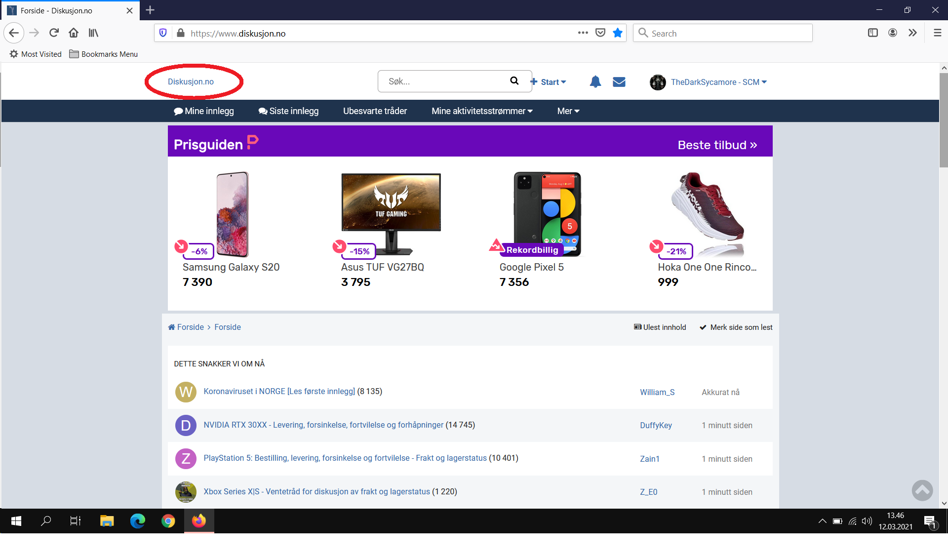Image resolution: width=948 pixels, height=560 pixels.
Task: Open Most Visited bookmarks folder
Action: tap(36, 54)
